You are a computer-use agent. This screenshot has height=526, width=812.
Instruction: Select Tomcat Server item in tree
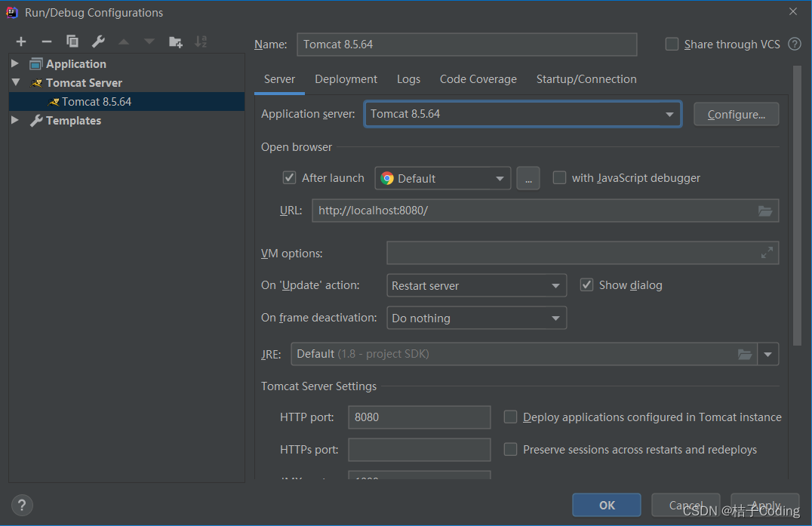(x=84, y=83)
